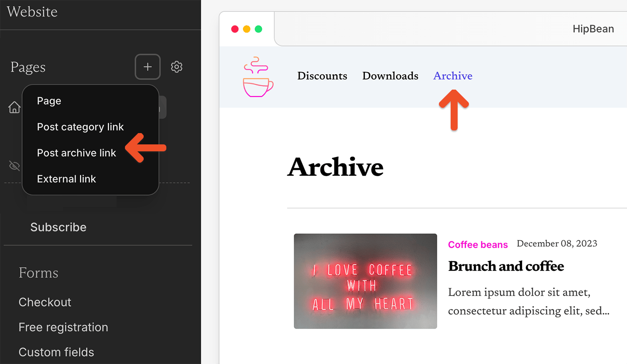This screenshot has height=364, width=627.
Task: Click the red close window dot
Action: click(x=235, y=29)
